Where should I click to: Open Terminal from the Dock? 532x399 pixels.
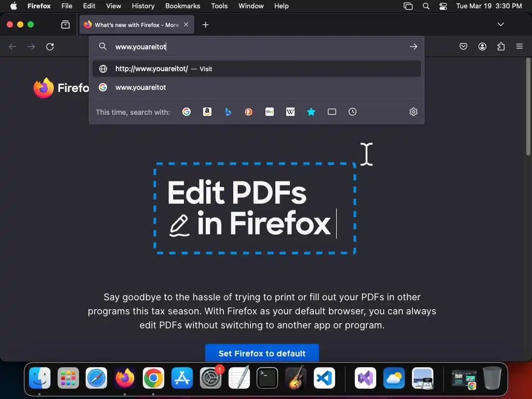[x=268, y=378]
